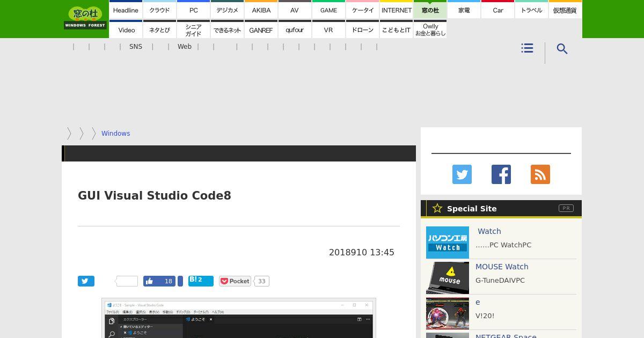Click the Pocket count 33
The width and height of the screenshot is (644, 338).
[x=261, y=281]
